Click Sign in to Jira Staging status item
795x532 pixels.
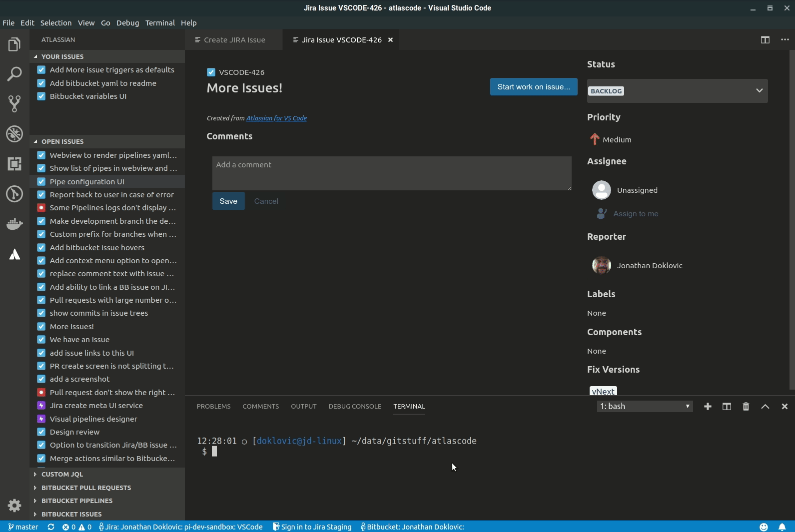tap(312, 527)
